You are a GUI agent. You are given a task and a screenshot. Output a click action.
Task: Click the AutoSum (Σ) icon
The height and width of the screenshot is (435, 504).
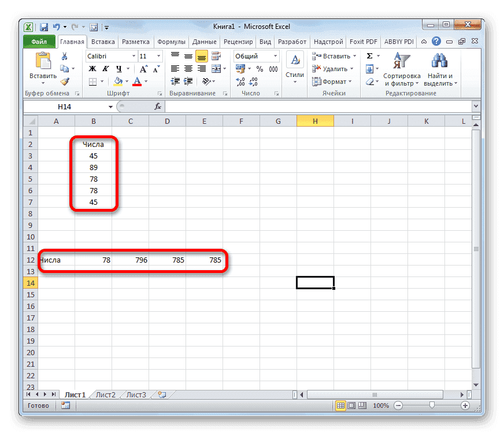[368, 56]
